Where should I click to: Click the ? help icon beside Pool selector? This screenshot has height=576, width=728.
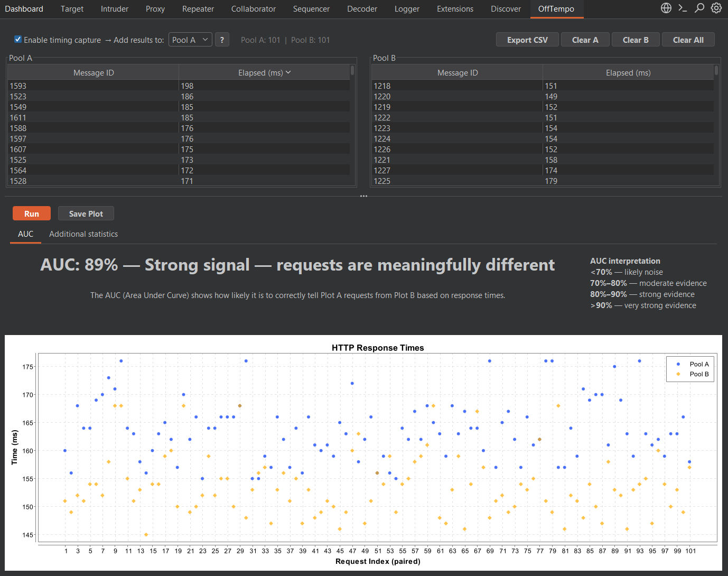tap(222, 39)
